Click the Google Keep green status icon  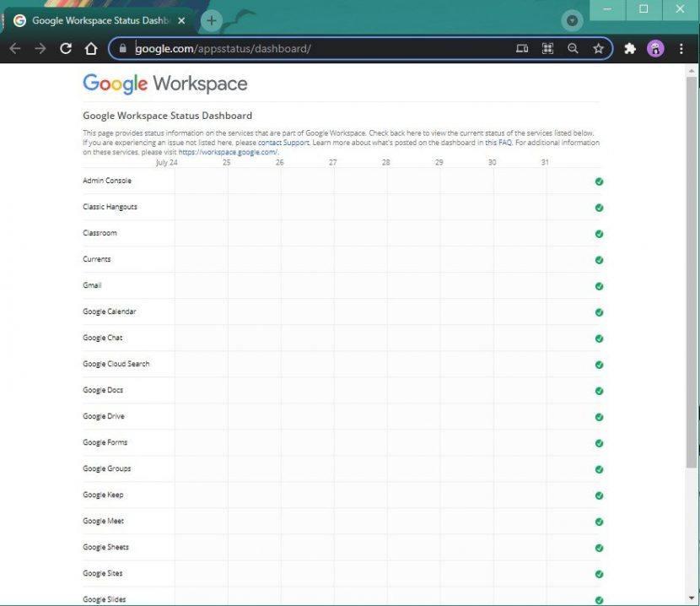(599, 495)
